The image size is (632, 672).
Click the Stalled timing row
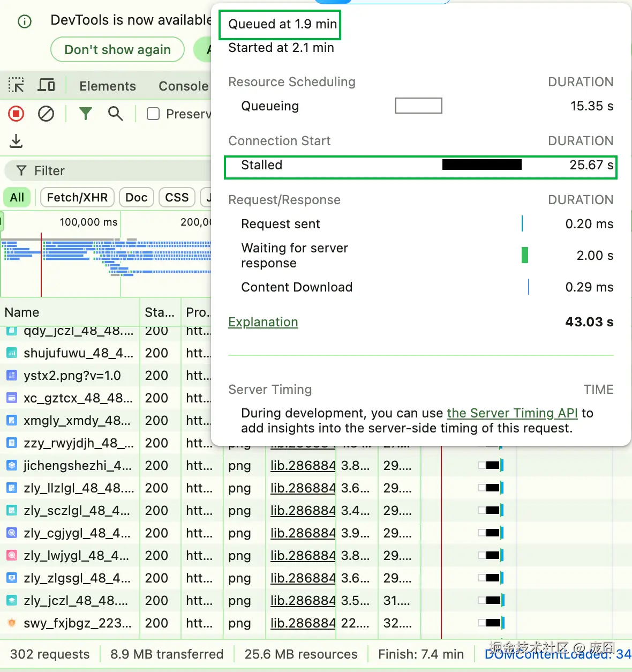pos(421,166)
